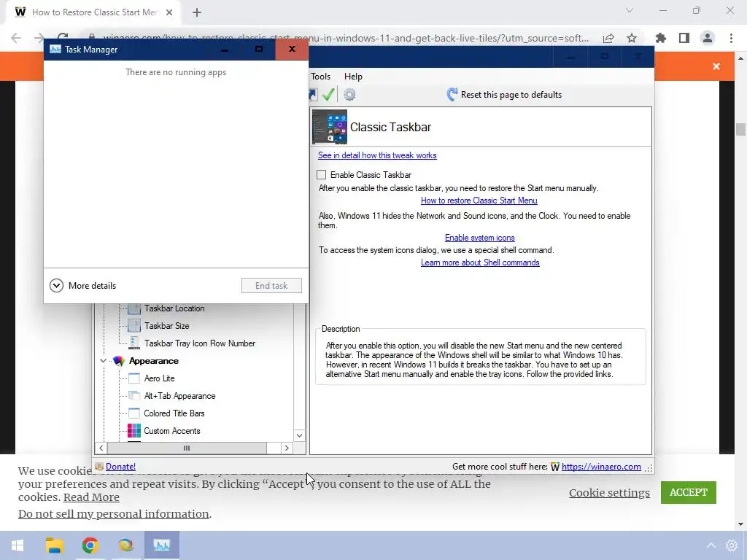The width and height of the screenshot is (747, 560).
Task: Open Task Manager taskbar icon
Action: click(x=162, y=545)
